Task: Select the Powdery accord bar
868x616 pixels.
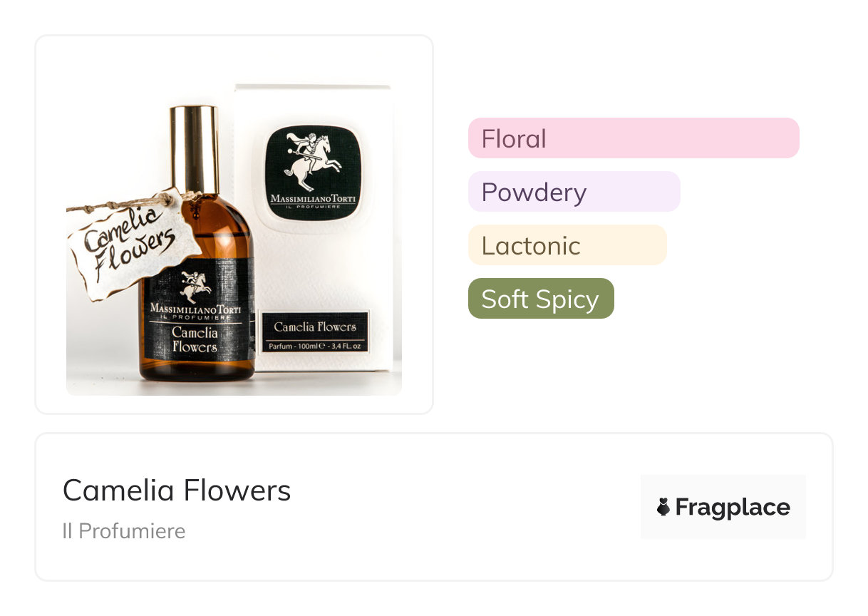Action: pos(574,192)
